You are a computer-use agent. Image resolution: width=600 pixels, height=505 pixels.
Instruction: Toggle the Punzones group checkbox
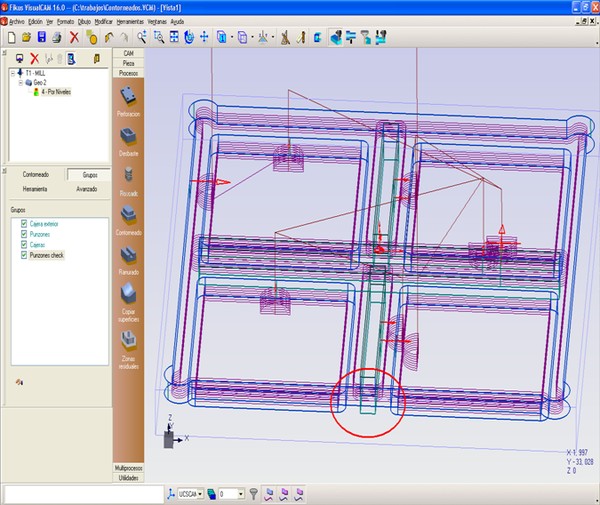point(23,234)
